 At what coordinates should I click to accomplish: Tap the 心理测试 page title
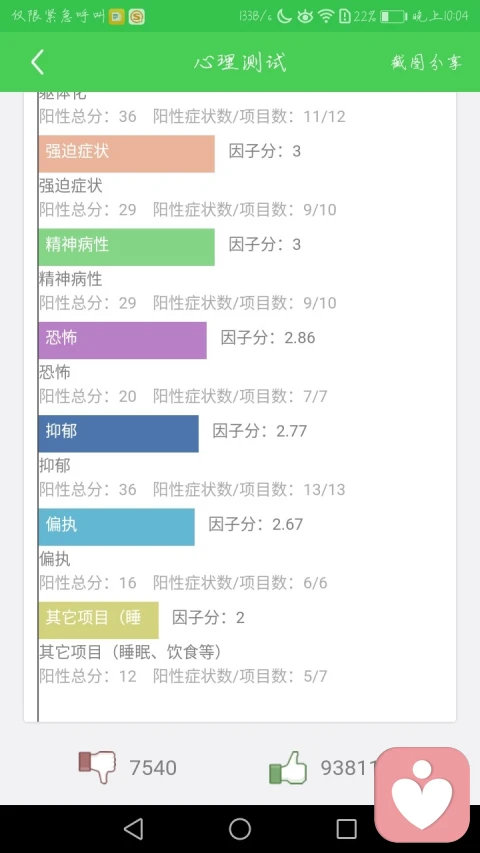(x=240, y=62)
